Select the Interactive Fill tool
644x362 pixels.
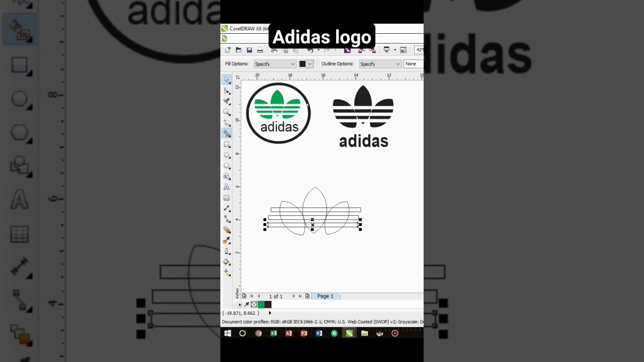(x=226, y=273)
